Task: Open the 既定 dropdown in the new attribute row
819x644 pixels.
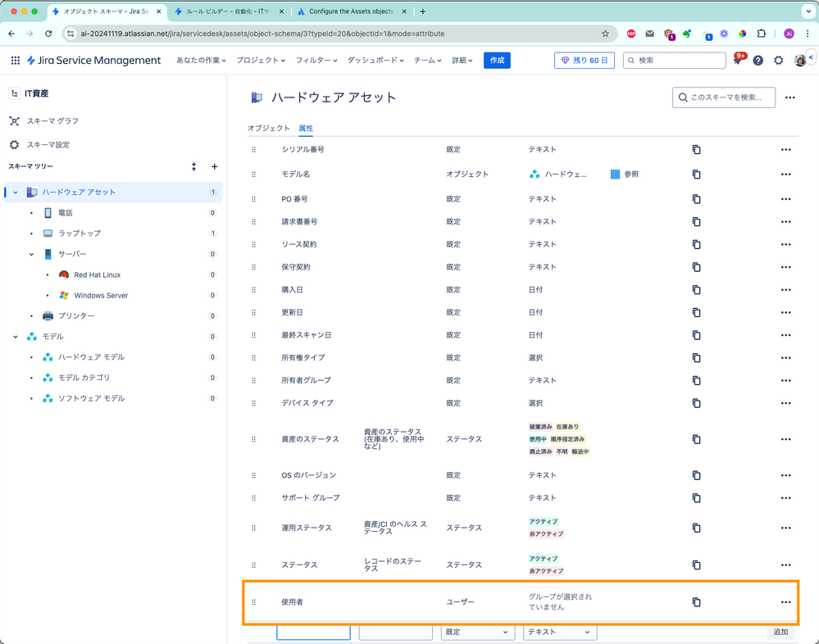Action: [x=477, y=632]
